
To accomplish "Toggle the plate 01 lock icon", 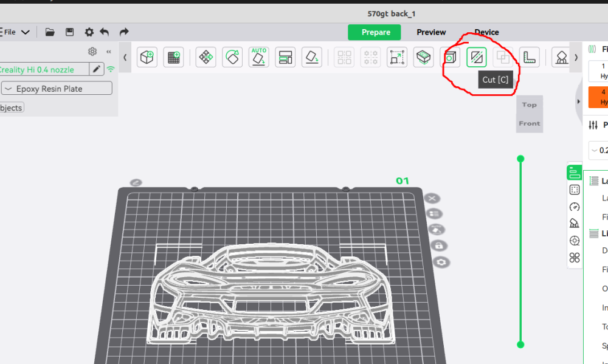I will (439, 246).
